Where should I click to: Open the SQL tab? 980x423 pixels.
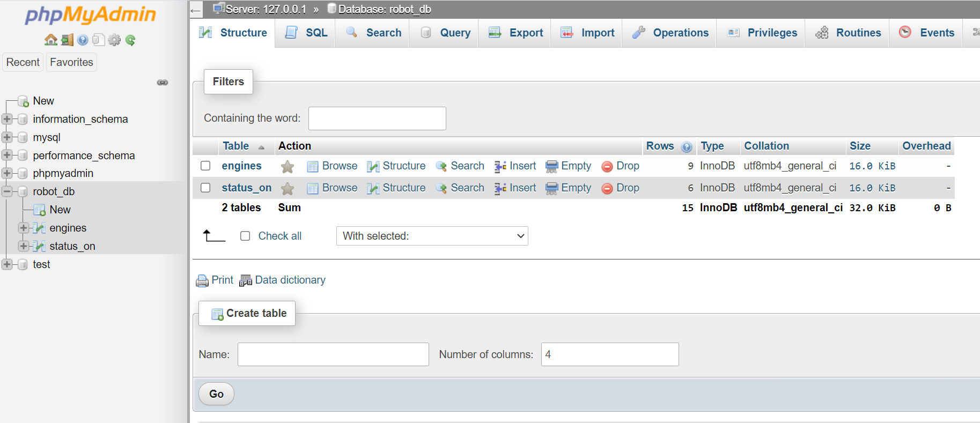click(305, 33)
